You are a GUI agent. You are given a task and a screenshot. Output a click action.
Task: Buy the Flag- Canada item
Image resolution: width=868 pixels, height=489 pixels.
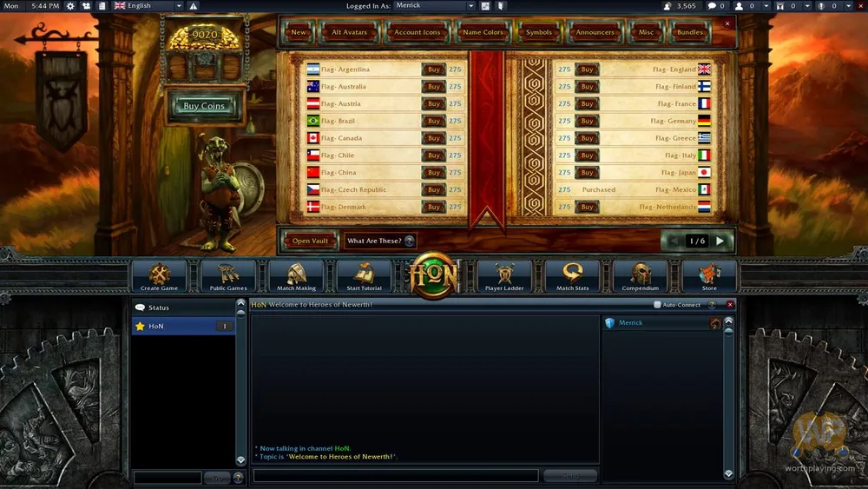click(x=433, y=138)
